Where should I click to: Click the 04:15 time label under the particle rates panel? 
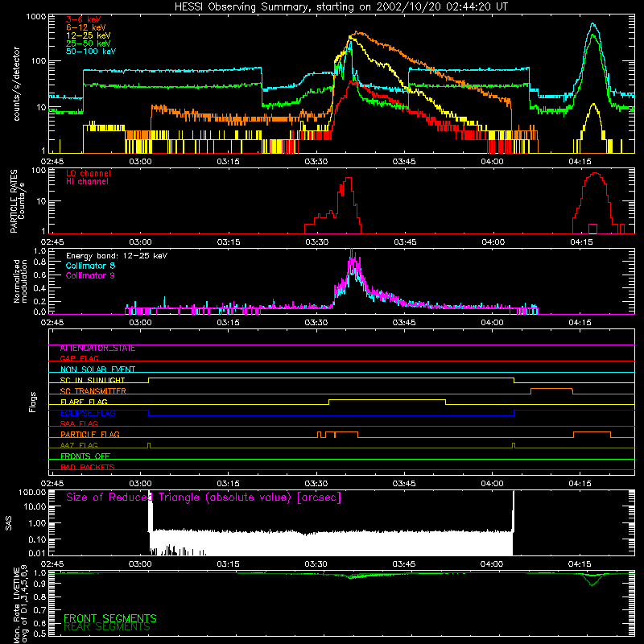point(581,242)
